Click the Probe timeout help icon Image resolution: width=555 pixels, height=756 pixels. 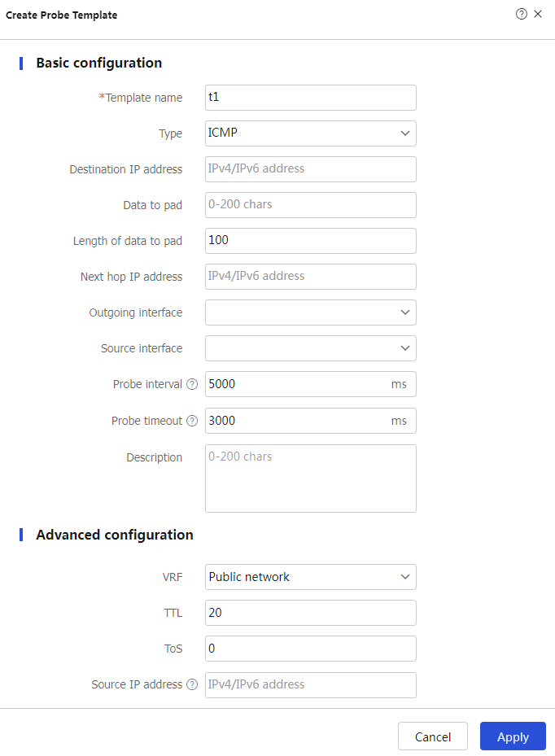point(192,421)
